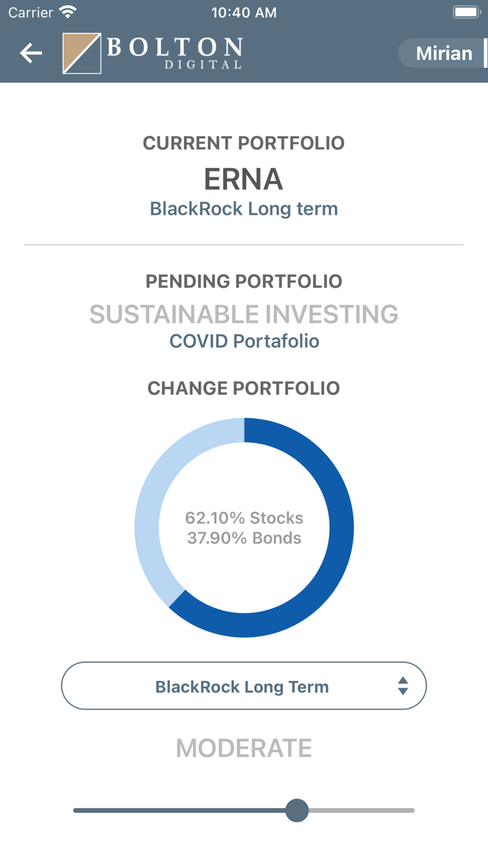
Task: Tap the 62.10% Stocks label
Action: (244, 518)
